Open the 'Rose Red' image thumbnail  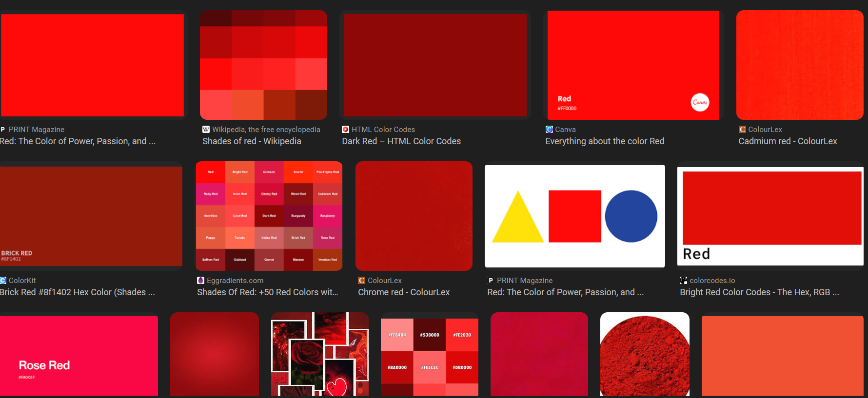pyautogui.click(x=79, y=356)
